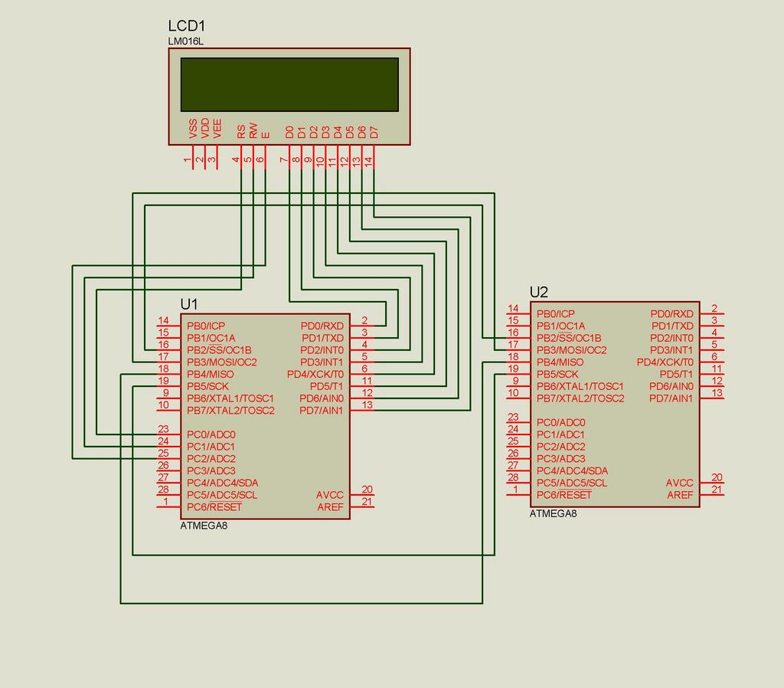Click the VDD pin label on LCD1
The image size is (784, 688).
(x=205, y=128)
